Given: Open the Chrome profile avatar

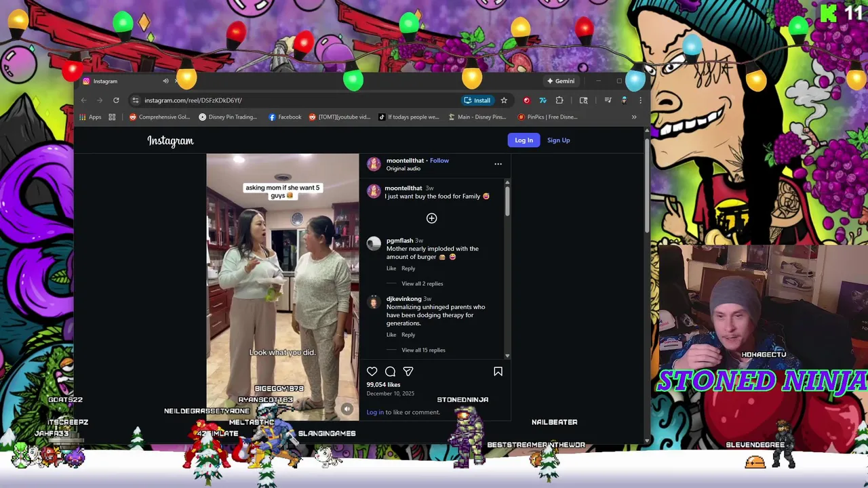Looking at the screenshot, I should coord(624,100).
